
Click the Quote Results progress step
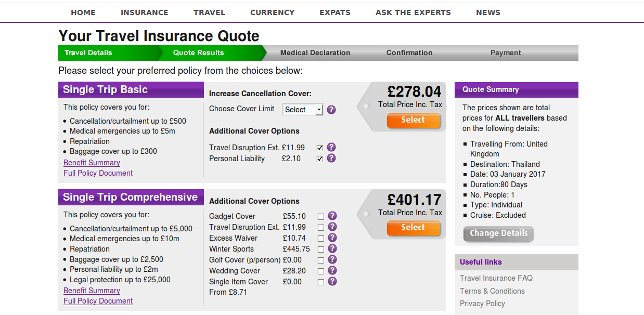click(199, 52)
